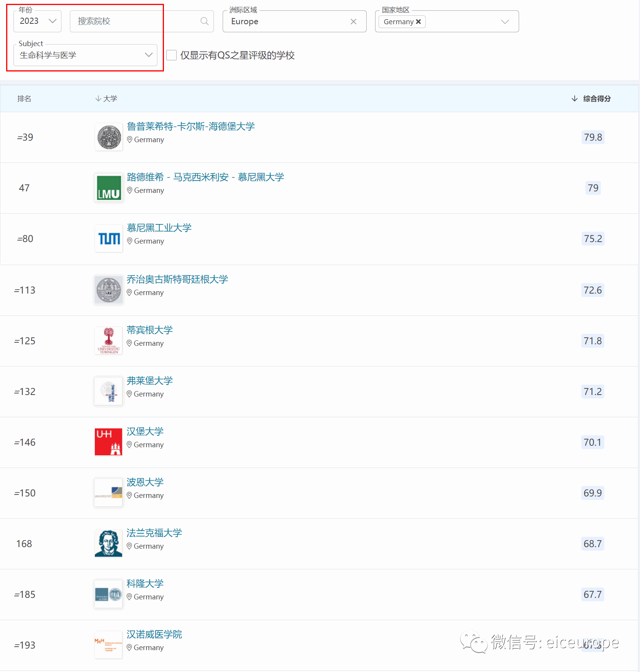Viewport: 640px width, 672px height.
Task: Click the score 79 for LMU
Action: coord(593,188)
